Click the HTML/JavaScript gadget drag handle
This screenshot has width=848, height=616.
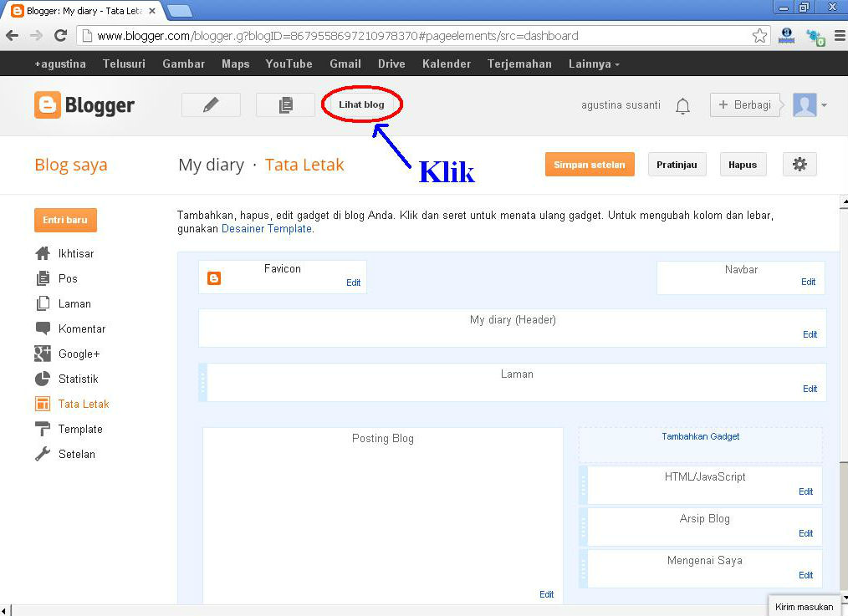(583, 486)
